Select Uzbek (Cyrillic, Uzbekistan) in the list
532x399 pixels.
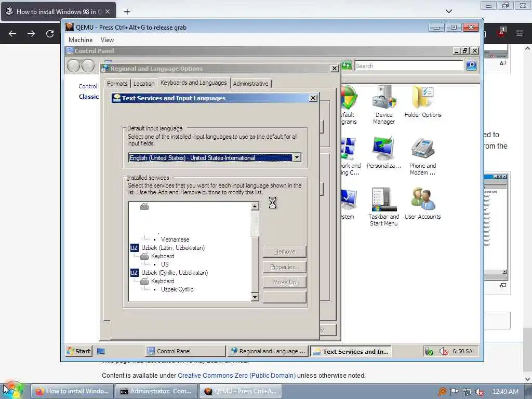point(175,273)
